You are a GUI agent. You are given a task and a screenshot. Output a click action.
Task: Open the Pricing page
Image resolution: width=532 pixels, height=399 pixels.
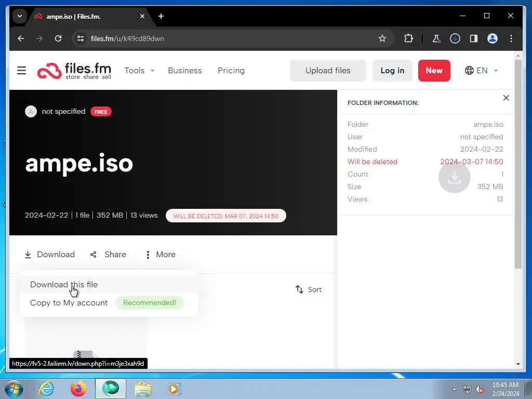[x=231, y=71]
